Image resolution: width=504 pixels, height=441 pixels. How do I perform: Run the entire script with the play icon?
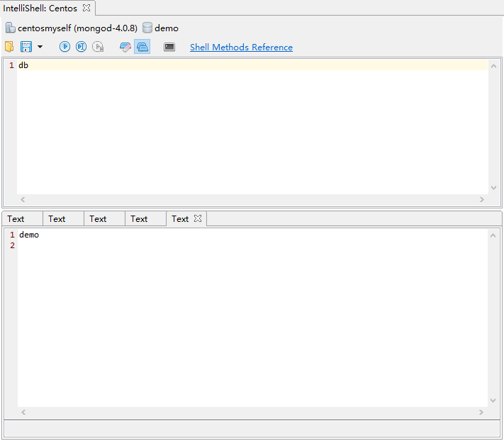tap(65, 47)
